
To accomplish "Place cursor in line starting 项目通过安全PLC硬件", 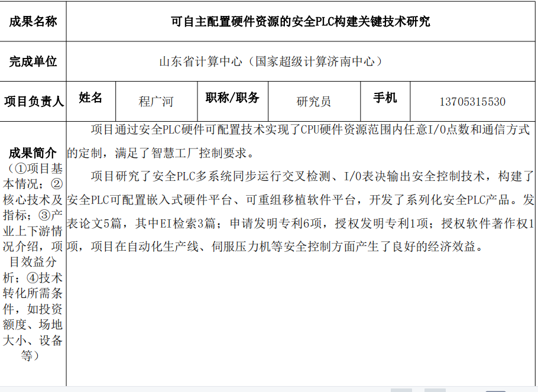I will [x=310, y=129].
